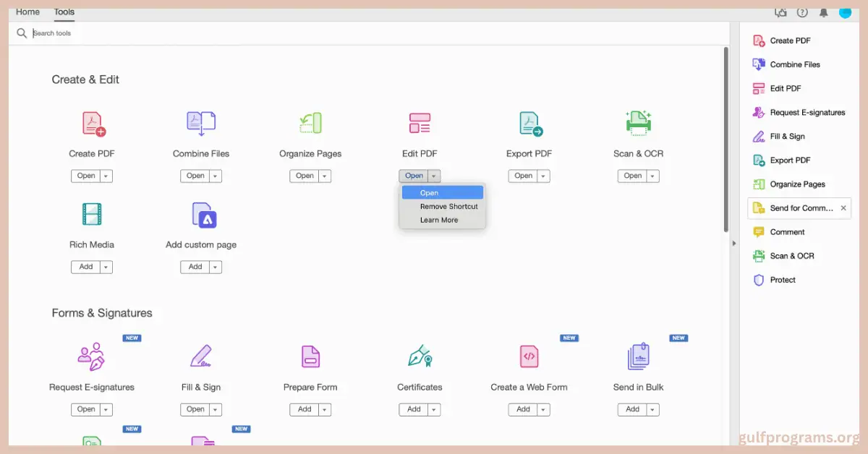The image size is (868, 454).
Task: Click the Certificates fountain pen icon
Action: (x=420, y=356)
